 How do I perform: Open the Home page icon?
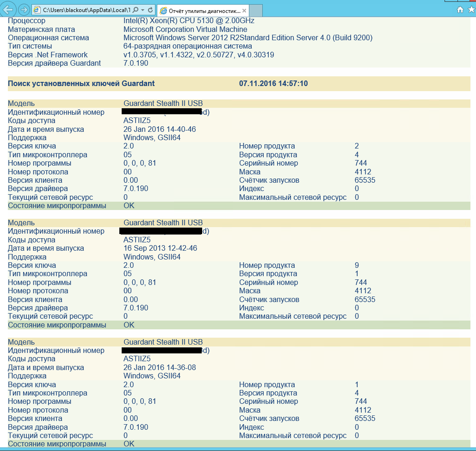click(x=460, y=10)
